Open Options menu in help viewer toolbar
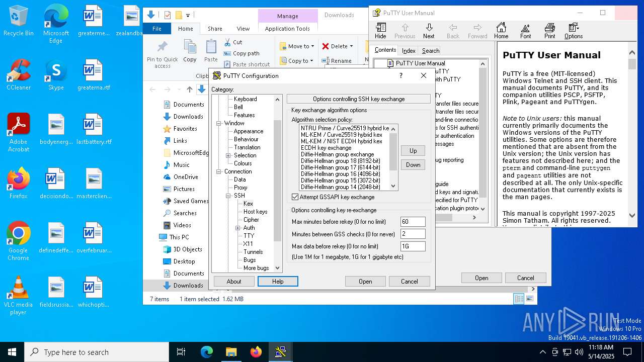 574,31
